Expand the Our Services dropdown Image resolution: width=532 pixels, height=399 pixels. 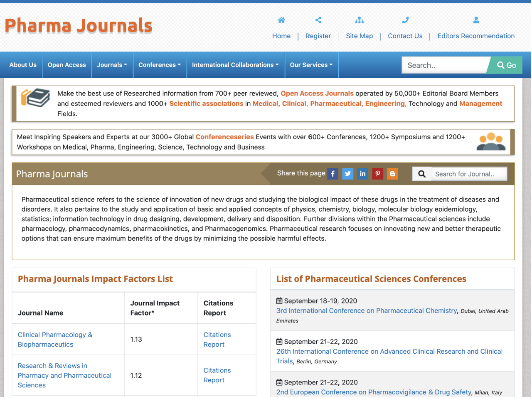[311, 65]
